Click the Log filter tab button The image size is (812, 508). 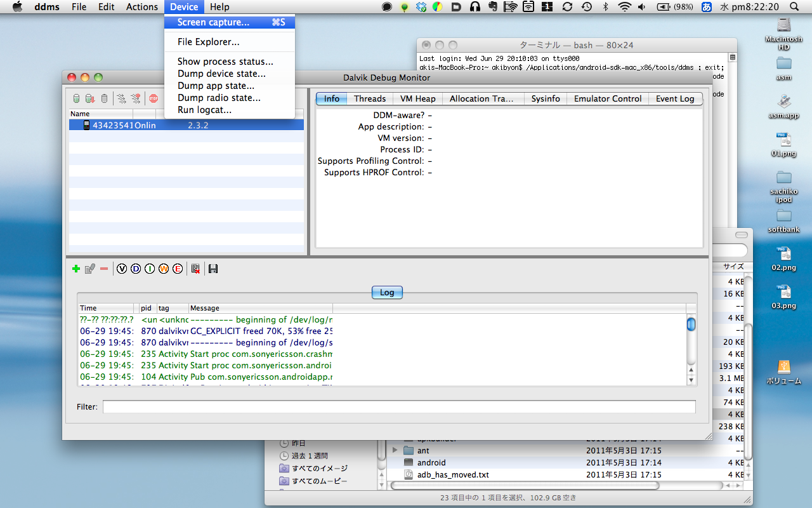387,292
